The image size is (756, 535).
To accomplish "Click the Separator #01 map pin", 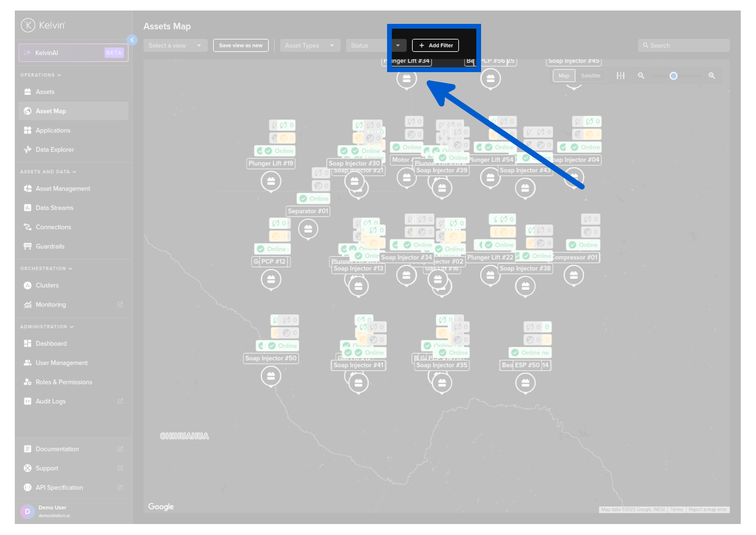I will (308, 229).
